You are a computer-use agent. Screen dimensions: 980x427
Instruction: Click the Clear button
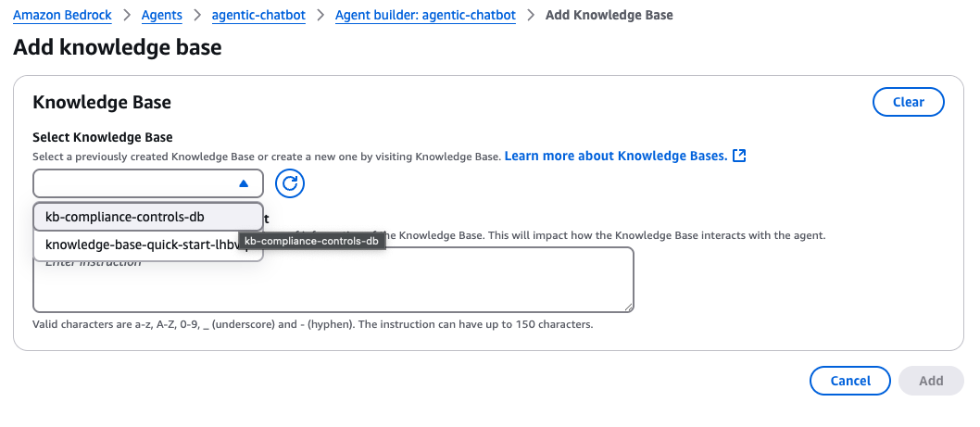click(x=908, y=102)
